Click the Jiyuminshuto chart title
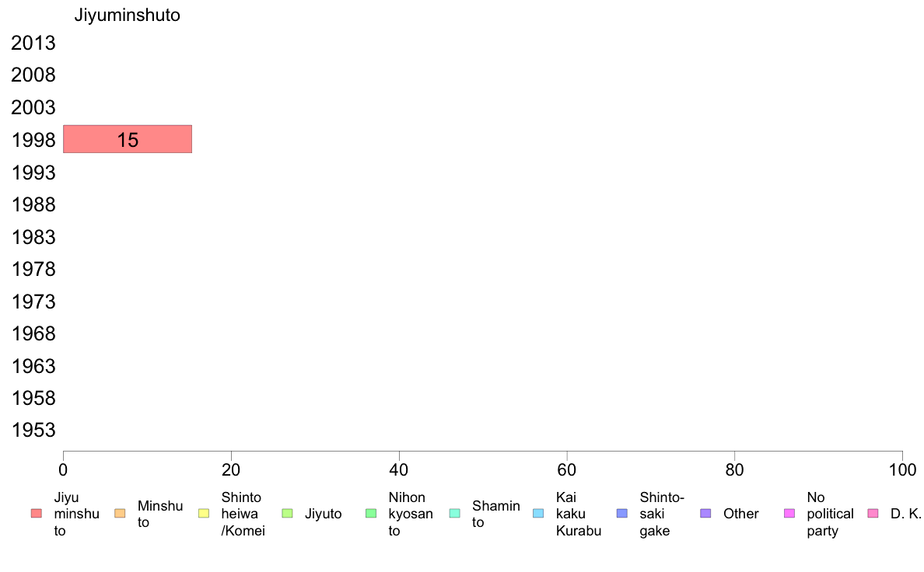Screen dimensions: 924x572 pyautogui.click(x=128, y=15)
